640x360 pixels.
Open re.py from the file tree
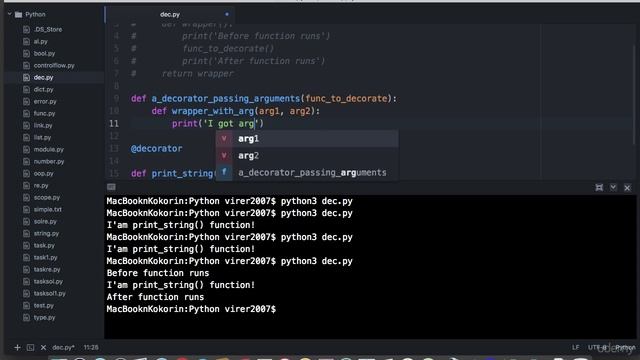pos(41,185)
